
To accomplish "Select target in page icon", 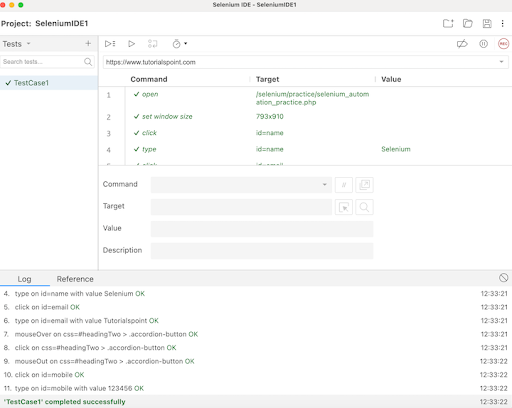I will click(x=344, y=207).
